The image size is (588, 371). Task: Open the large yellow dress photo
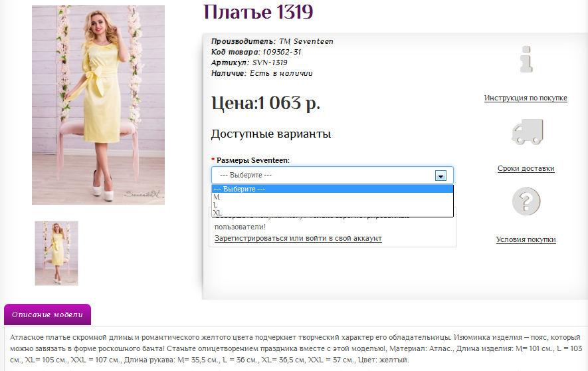click(x=98, y=105)
